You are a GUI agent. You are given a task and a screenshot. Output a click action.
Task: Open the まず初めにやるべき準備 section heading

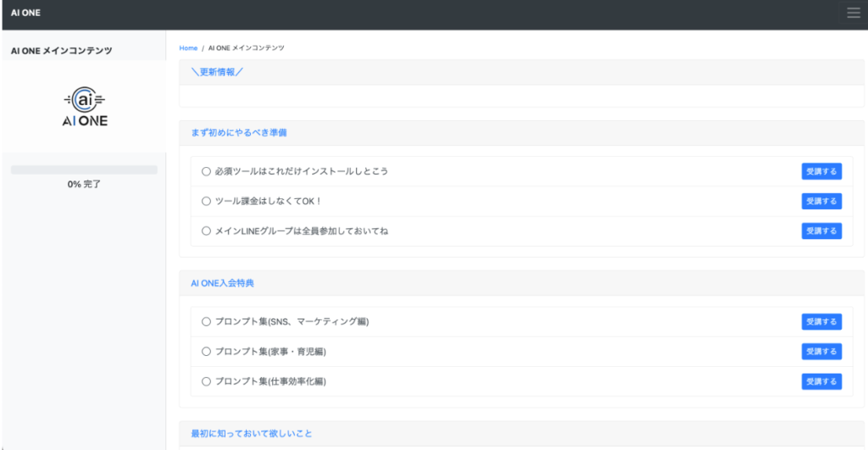238,133
